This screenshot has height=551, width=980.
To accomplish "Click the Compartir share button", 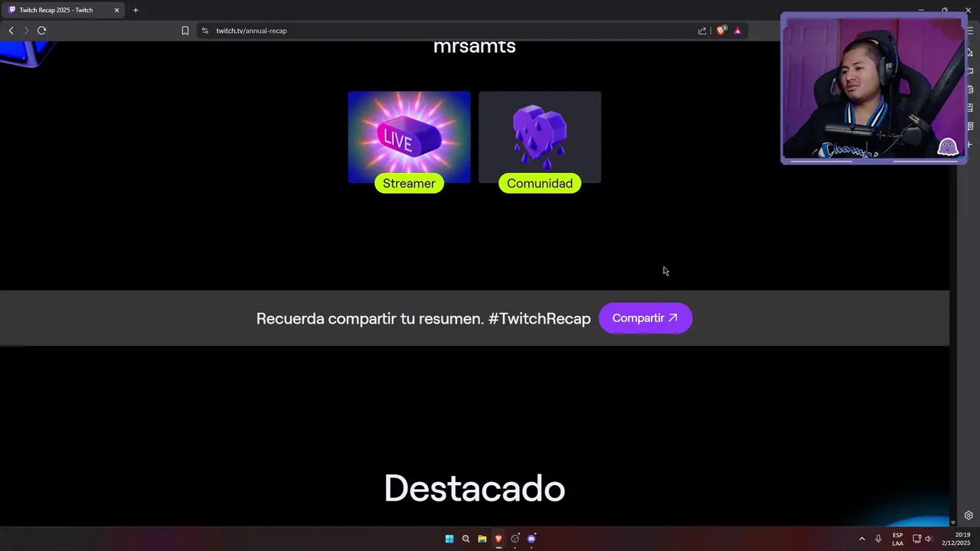I will pos(645,318).
